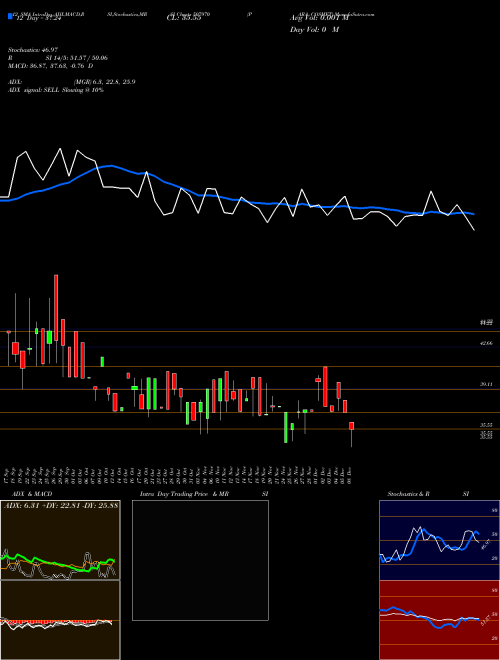
Task: Click the last red candlestick on the chart
Action: tap(351, 426)
